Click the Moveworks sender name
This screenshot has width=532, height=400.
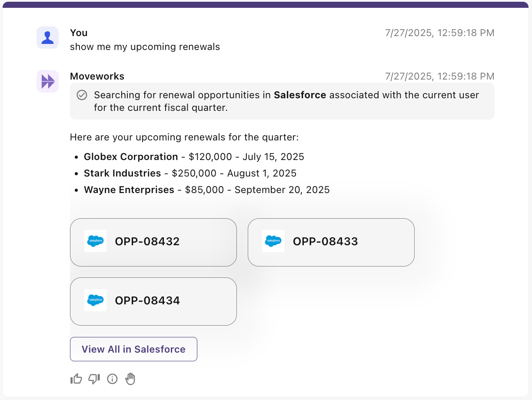(97, 77)
